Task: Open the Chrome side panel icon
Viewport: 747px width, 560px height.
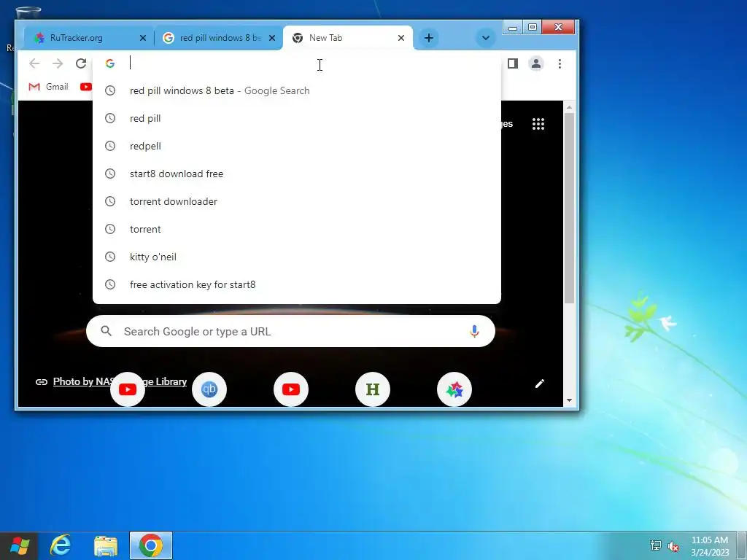Action: [x=513, y=63]
